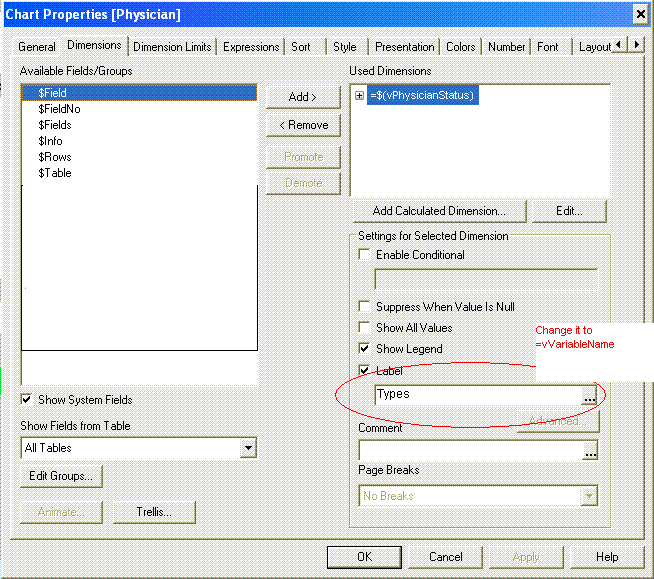Click the Apply button
Screen dimensions: 654x579
[x=526, y=557]
